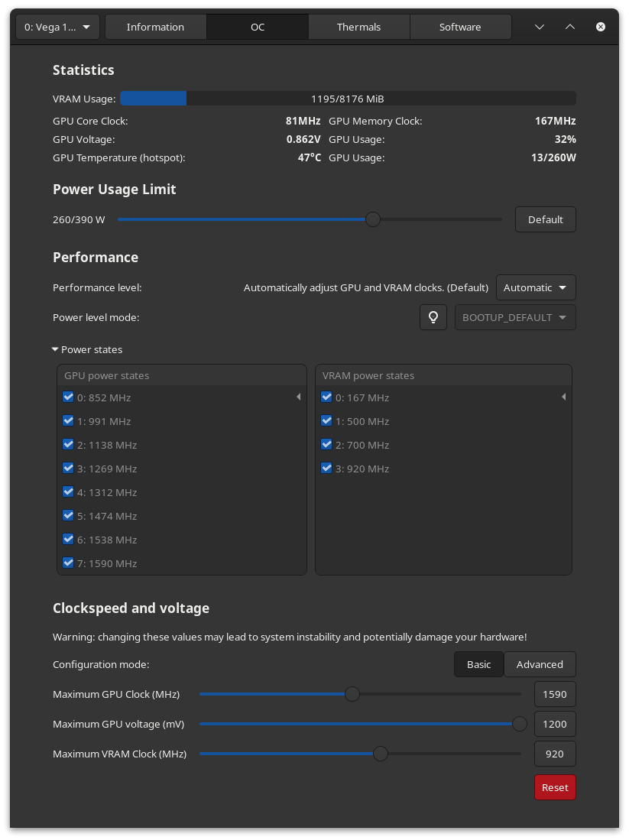Toggle GPU power state 3: 1269 MHz checkbox
Image resolution: width=629 pixels, height=840 pixels.
pos(68,469)
